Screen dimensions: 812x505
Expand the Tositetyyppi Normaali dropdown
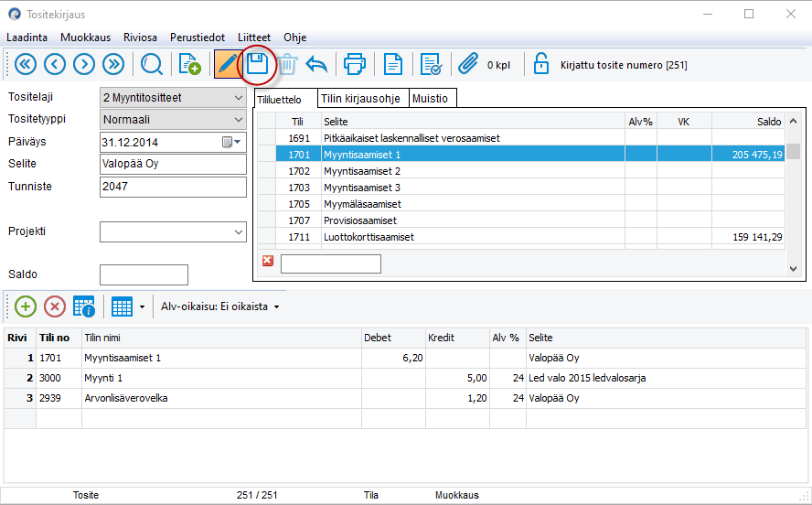click(239, 120)
